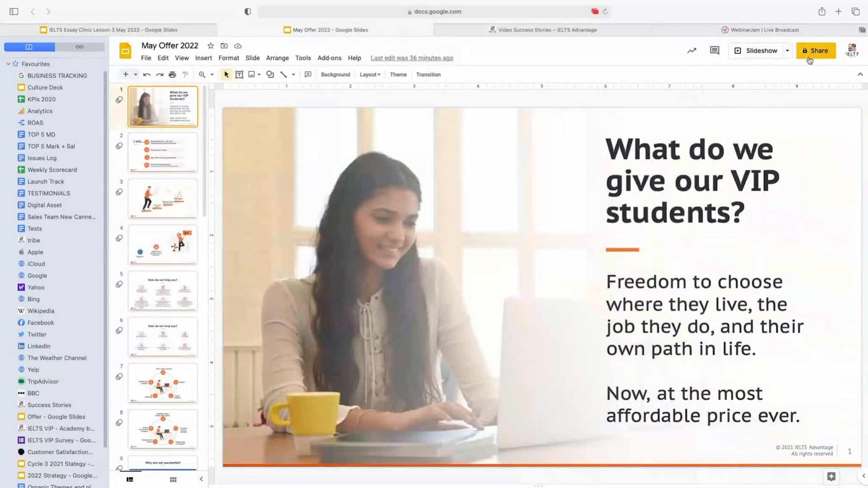Switch sidebar to Reading List tab

point(79,47)
